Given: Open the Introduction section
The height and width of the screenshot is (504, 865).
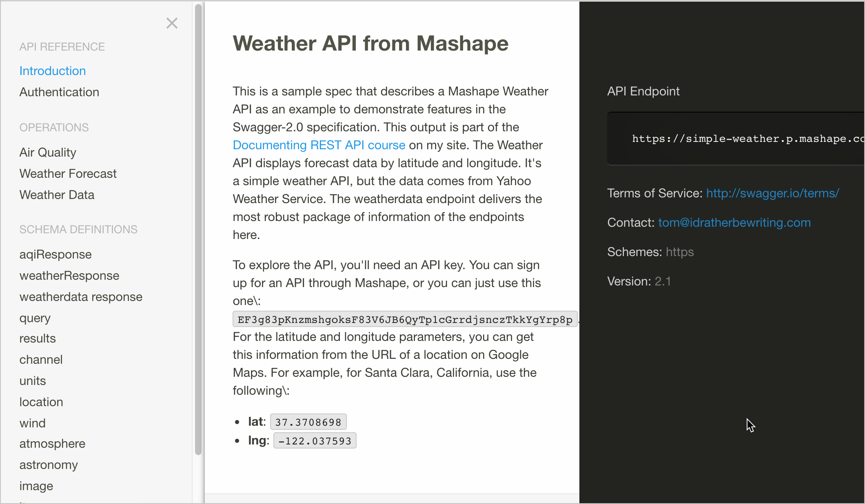Looking at the screenshot, I should (x=53, y=71).
